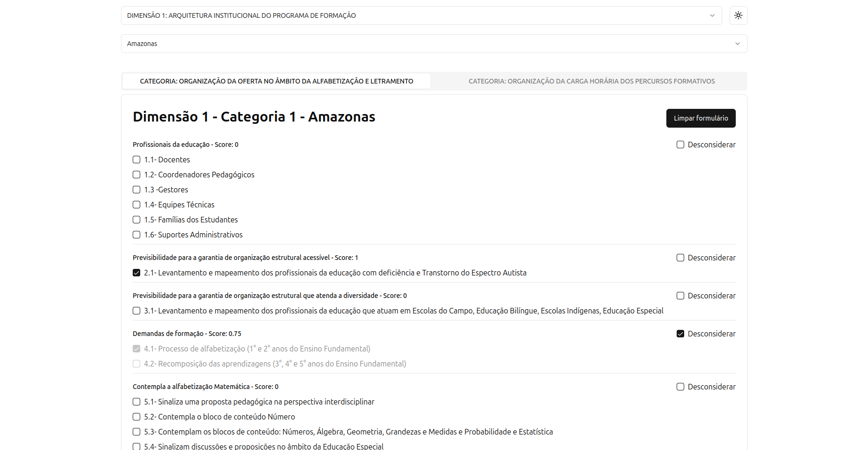The image size is (868, 450).
Task: Expand the Amazonas state dropdown
Action: click(x=433, y=44)
